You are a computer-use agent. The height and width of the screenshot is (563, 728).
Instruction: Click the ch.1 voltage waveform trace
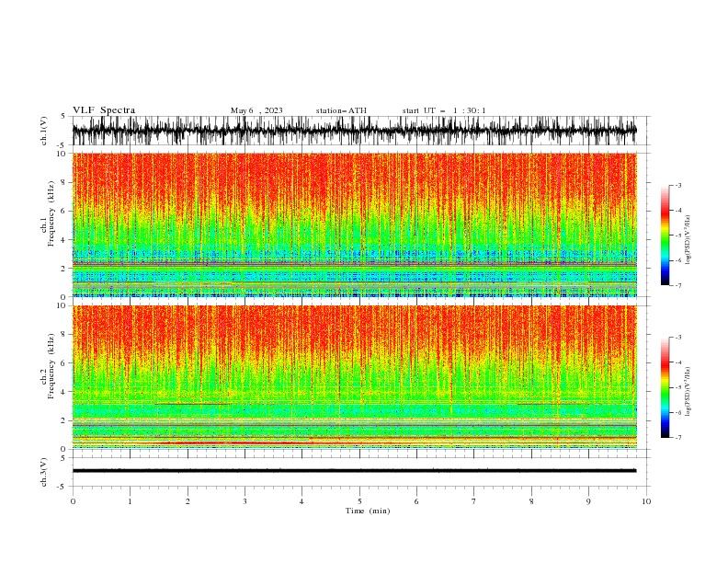click(x=354, y=131)
